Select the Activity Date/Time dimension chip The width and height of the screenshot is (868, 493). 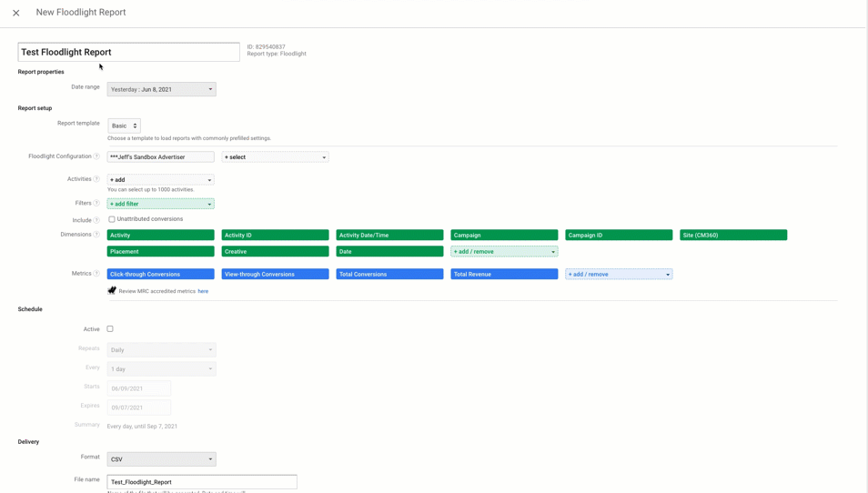pos(389,236)
